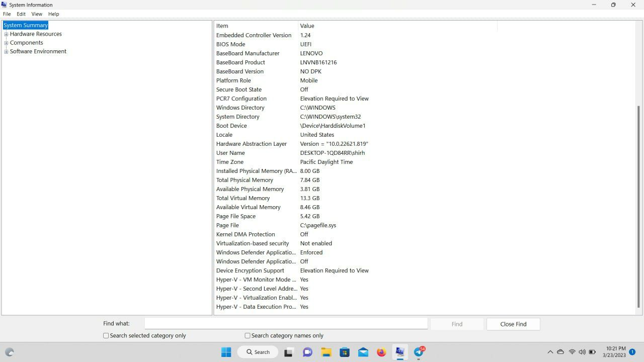Screen dimensions: 644x362
Task: Open the Windows Start menu
Action: (x=226, y=352)
